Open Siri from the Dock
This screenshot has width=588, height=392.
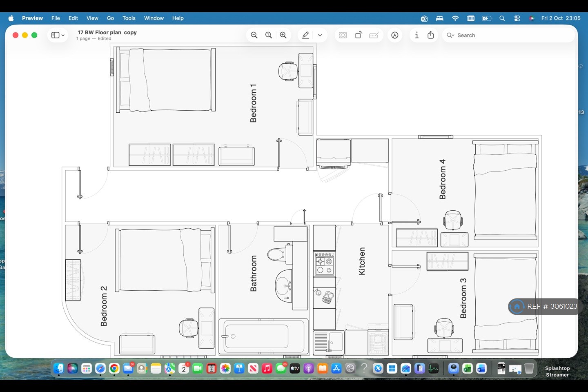pyautogui.click(x=73, y=368)
